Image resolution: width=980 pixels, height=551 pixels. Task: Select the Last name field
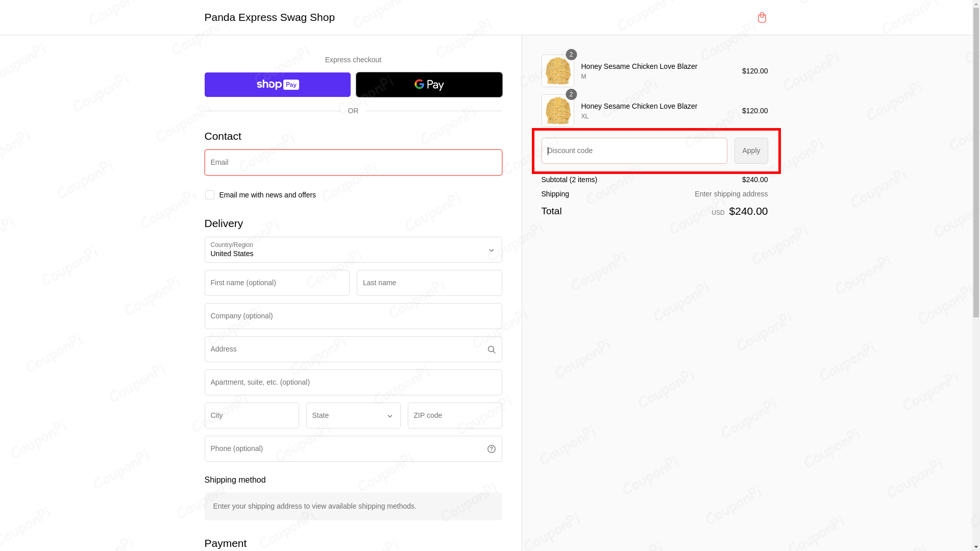click(x=429, y=283)
